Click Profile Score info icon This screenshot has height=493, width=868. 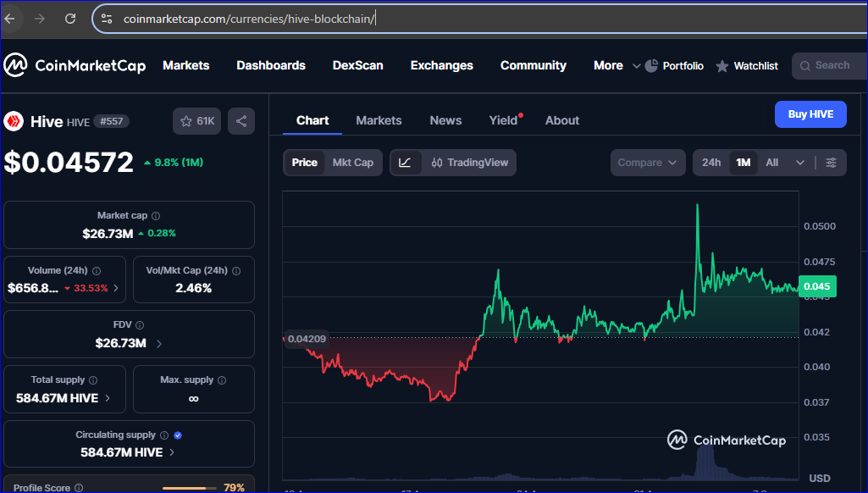79,488
